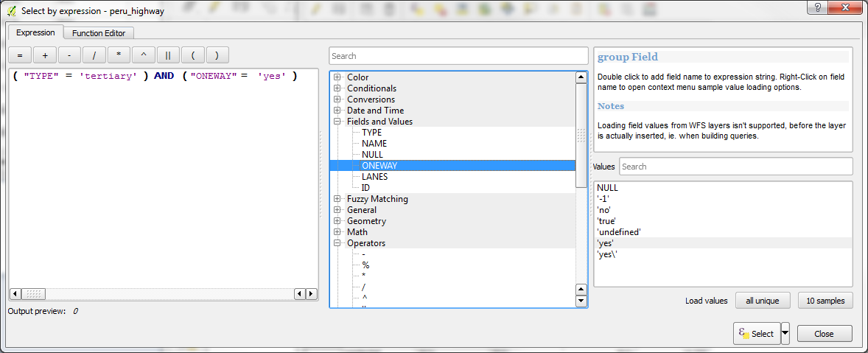868x353 pixels.
Task: Click the string concatenation || button
Action: [168, 55]
